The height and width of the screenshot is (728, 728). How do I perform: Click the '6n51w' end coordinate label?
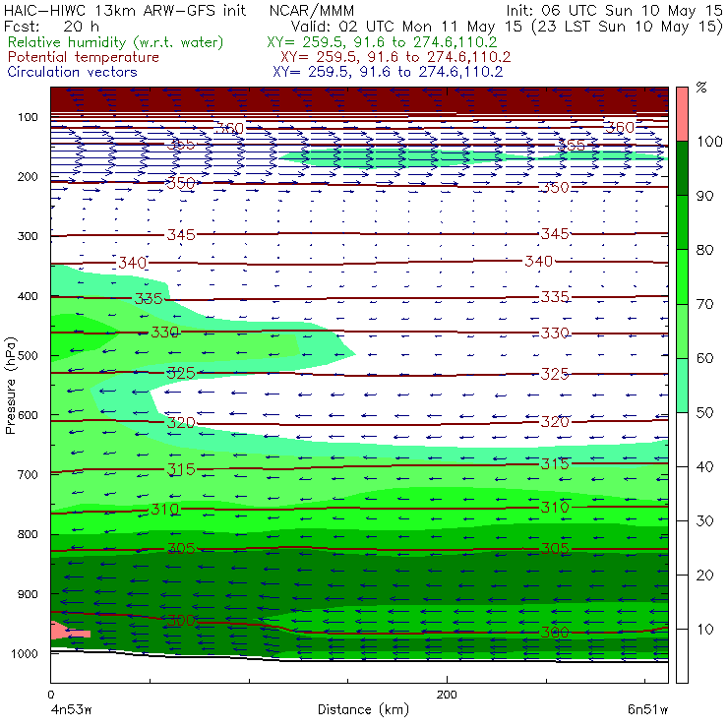pos(648,710)
